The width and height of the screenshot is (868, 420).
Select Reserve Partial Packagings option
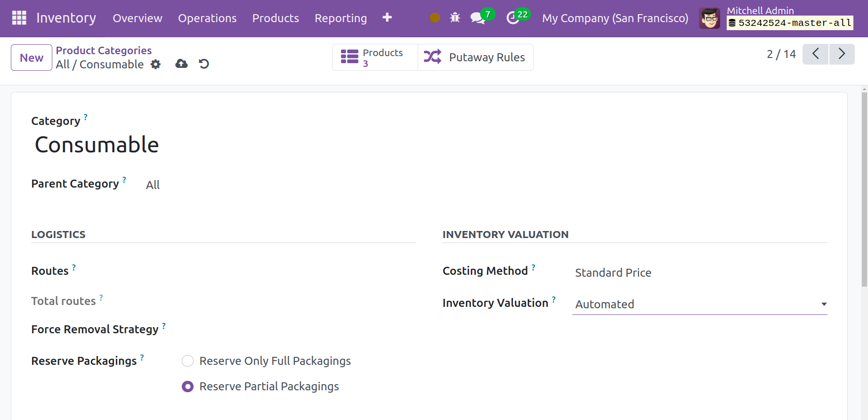[x=187, y=387]
